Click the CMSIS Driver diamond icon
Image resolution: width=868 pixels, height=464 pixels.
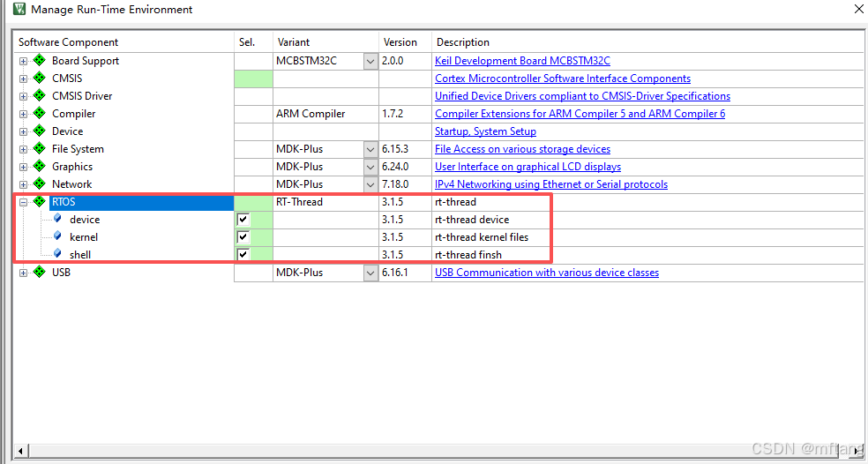click(40, 96)
